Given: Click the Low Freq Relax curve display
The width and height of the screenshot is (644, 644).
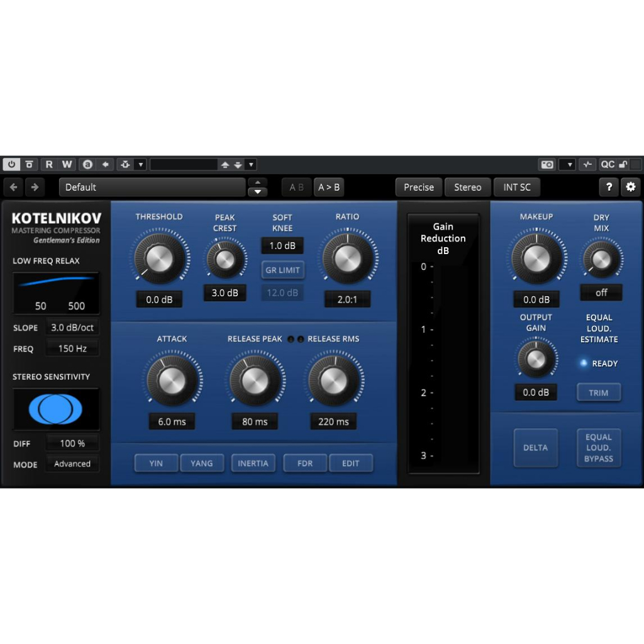Looking at the screenshot, I should coord(56,293).
